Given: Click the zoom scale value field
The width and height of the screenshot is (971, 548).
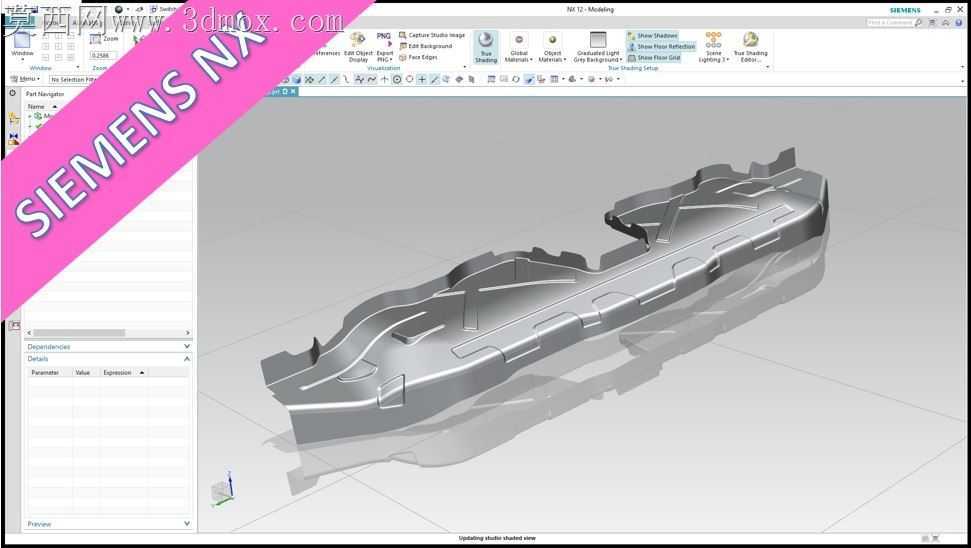Looking at the screenshot, I should [102, 56].
